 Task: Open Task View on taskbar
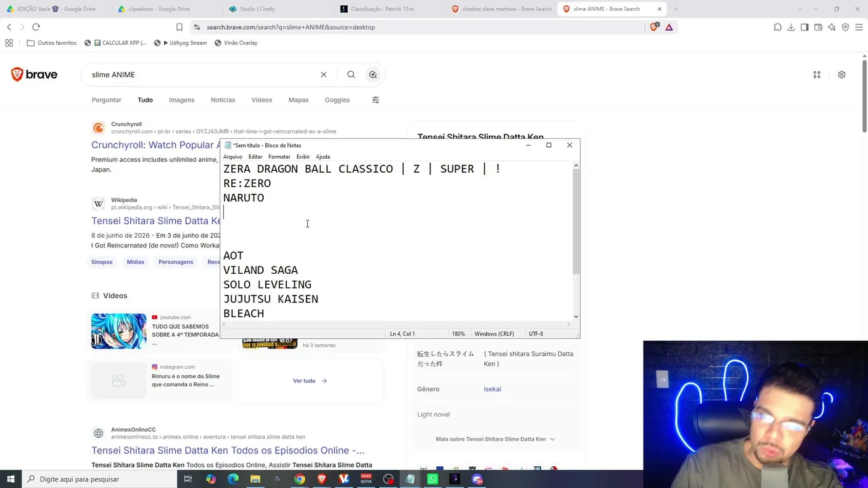click(x=188, y=479)
